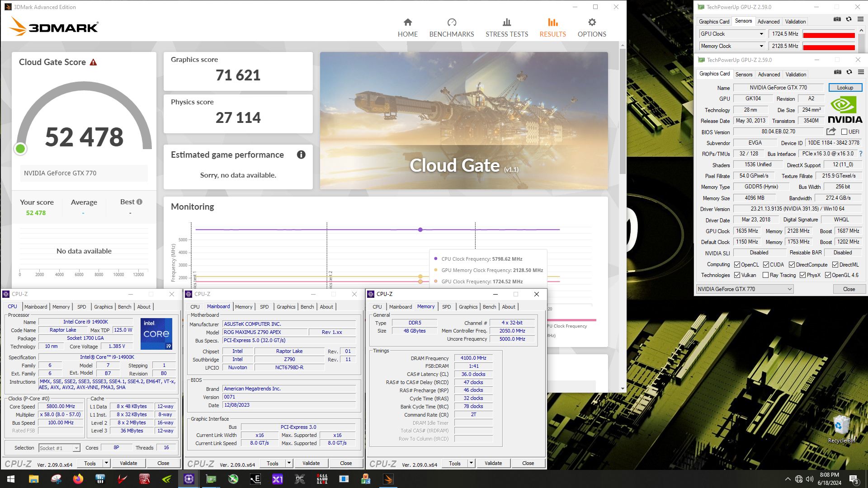Image resolution: width=868 pixels, height=488 pixels.
Task: Click Close in the CPU-Z Mainboard window
Action: (x=346, y=463)
